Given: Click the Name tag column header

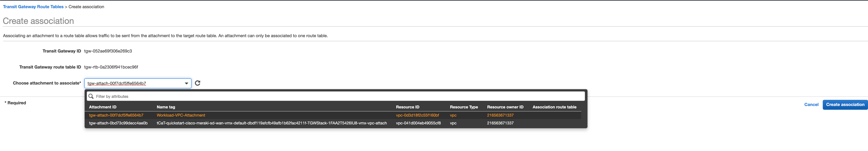Looking at the screenshot, I should point(166,107).
